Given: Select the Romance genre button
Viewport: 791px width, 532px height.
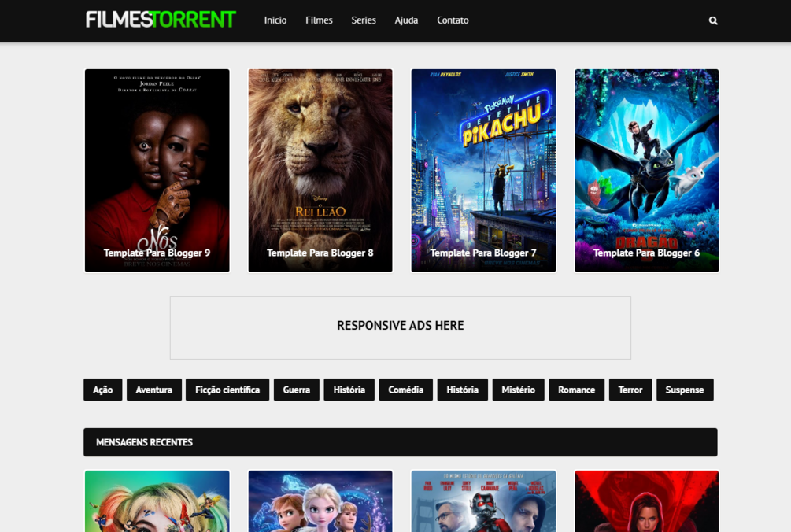Looking at the screenshot, I should [577, 390].
